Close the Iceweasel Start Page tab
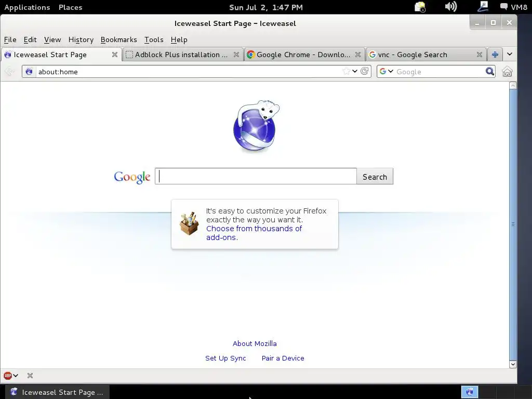 point(115,55)
